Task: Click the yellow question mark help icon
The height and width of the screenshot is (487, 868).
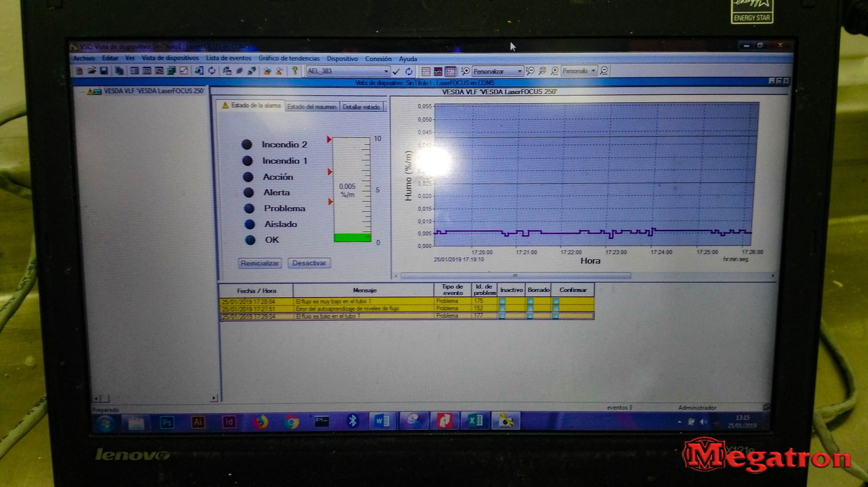Action: (295, 70)
